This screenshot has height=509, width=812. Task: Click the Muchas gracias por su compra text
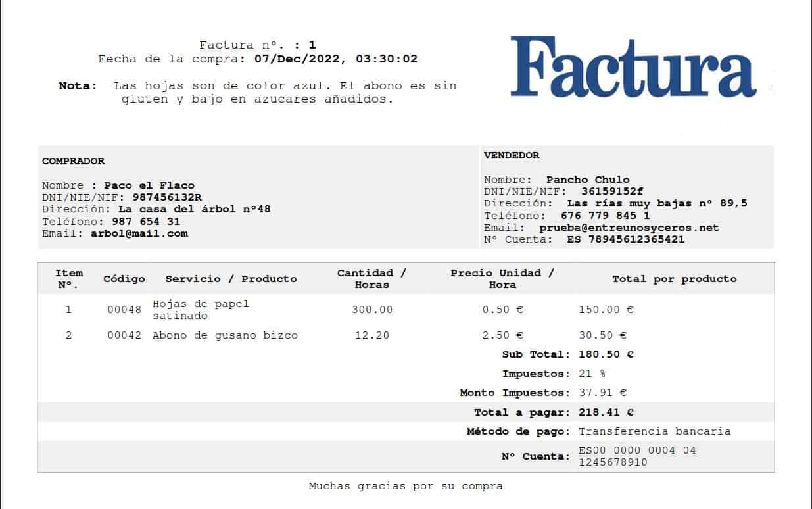406,486
